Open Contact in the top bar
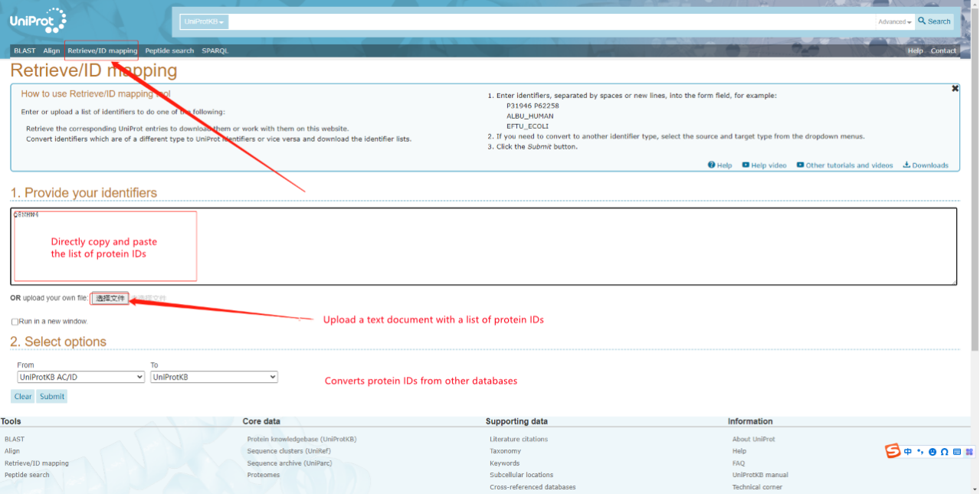The width and height of the screenshot is (980, 494). coord(943,51)
